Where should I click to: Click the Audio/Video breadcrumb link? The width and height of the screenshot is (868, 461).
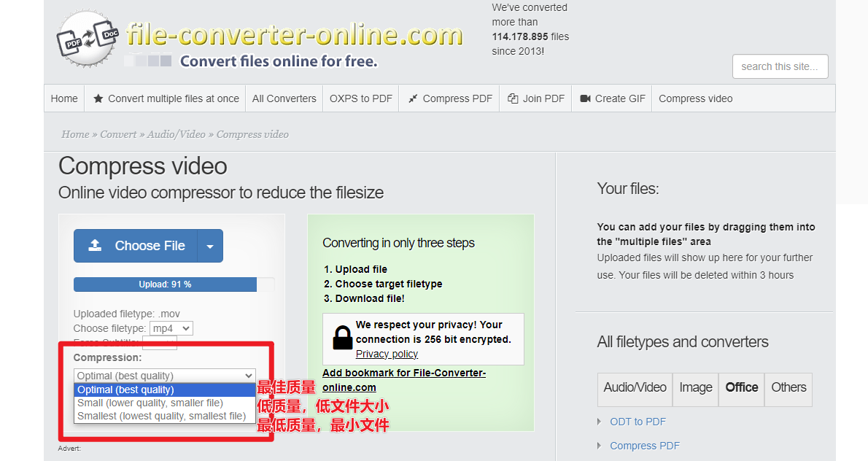click(x=176, y=134)
